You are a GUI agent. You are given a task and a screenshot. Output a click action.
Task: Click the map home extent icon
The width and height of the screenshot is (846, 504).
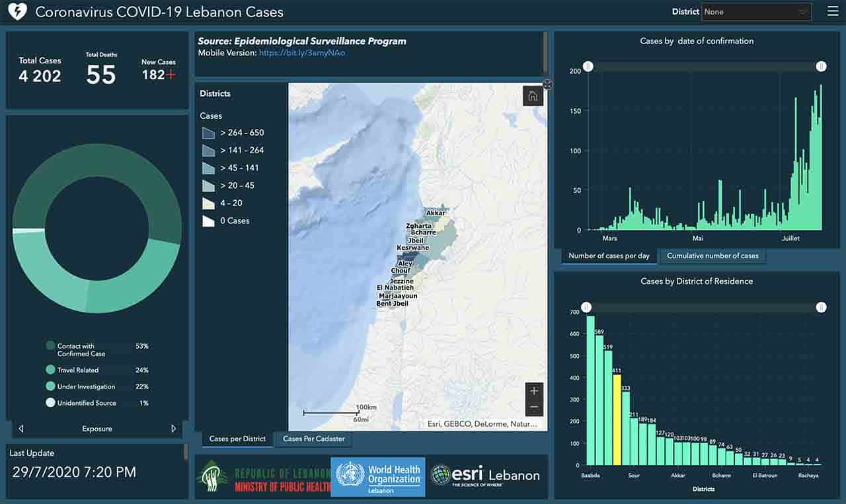pyautogui.click(x=533, y=96)
